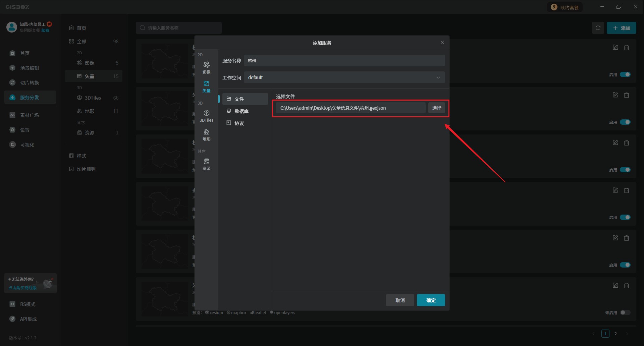
Task: Select the 影像 imagery type icon in dialog
Action: pos(206,67)
